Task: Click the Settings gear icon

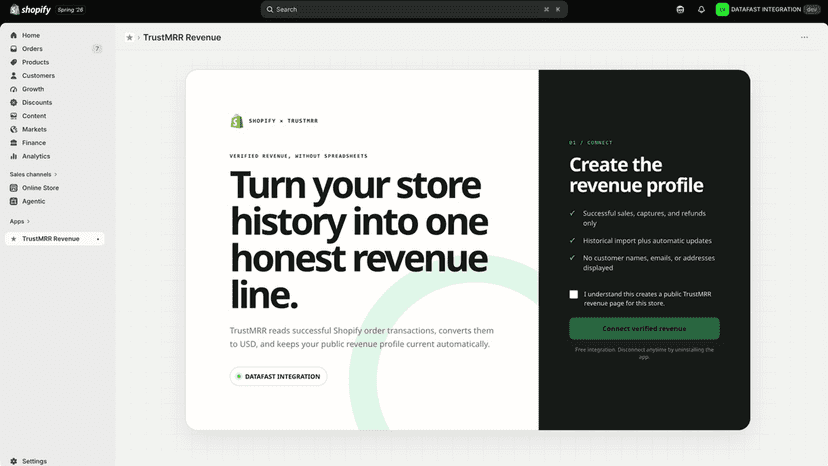Action: tap(14, 461)
